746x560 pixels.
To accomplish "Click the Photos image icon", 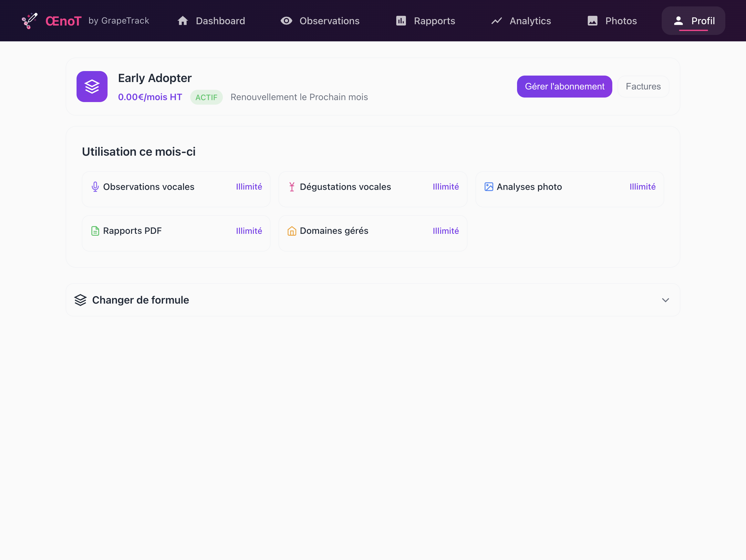I will [x=592, y=21].
